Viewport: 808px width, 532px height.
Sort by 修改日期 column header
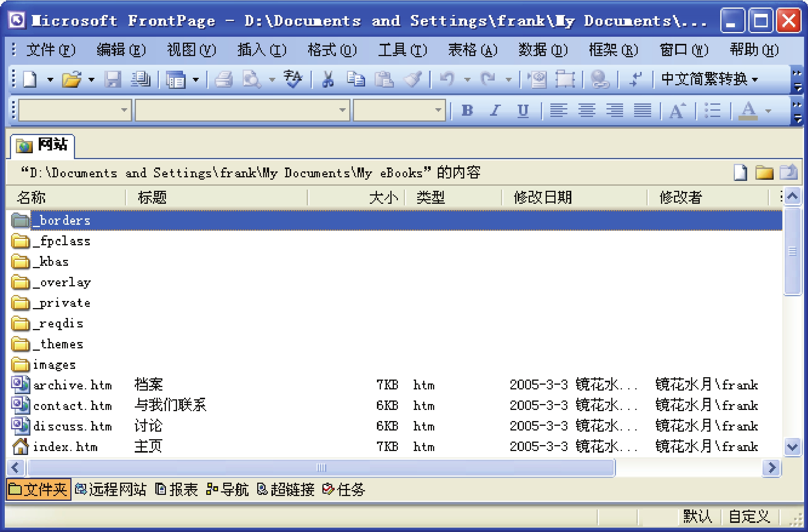coord(574,197)
